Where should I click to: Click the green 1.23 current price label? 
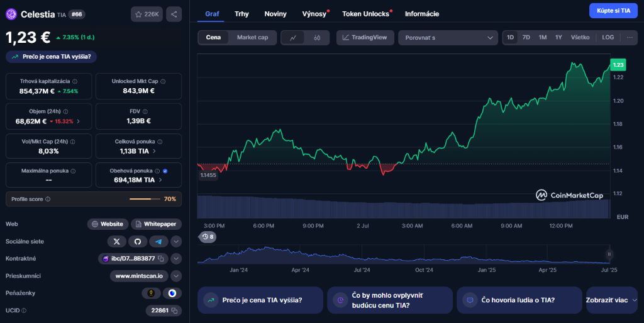click(618, 65)
